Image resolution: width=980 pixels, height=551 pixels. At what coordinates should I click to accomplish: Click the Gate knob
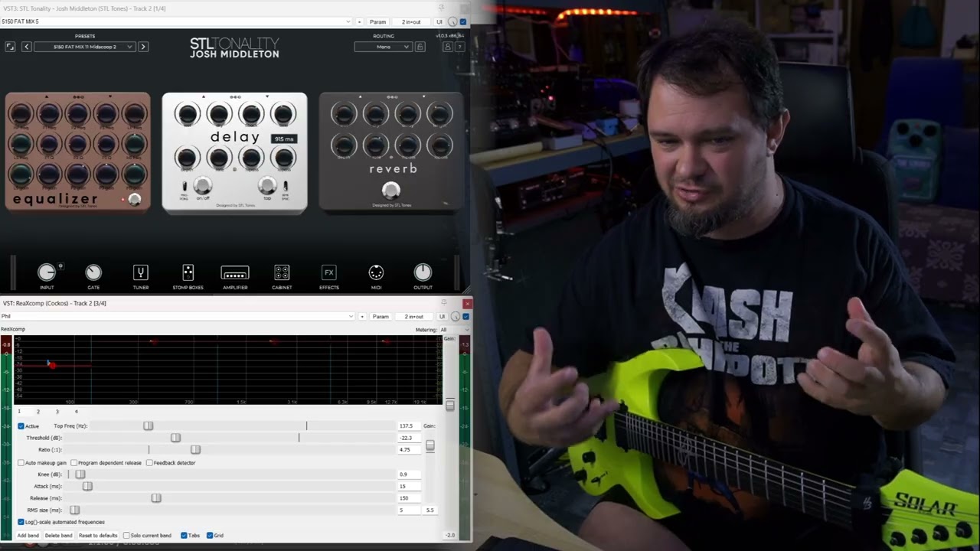93,272
